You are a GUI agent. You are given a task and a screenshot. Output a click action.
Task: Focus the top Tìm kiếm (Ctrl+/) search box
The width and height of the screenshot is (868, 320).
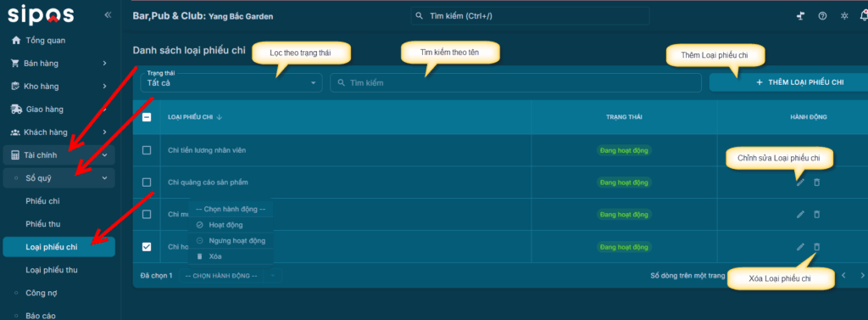coord(531,15)
